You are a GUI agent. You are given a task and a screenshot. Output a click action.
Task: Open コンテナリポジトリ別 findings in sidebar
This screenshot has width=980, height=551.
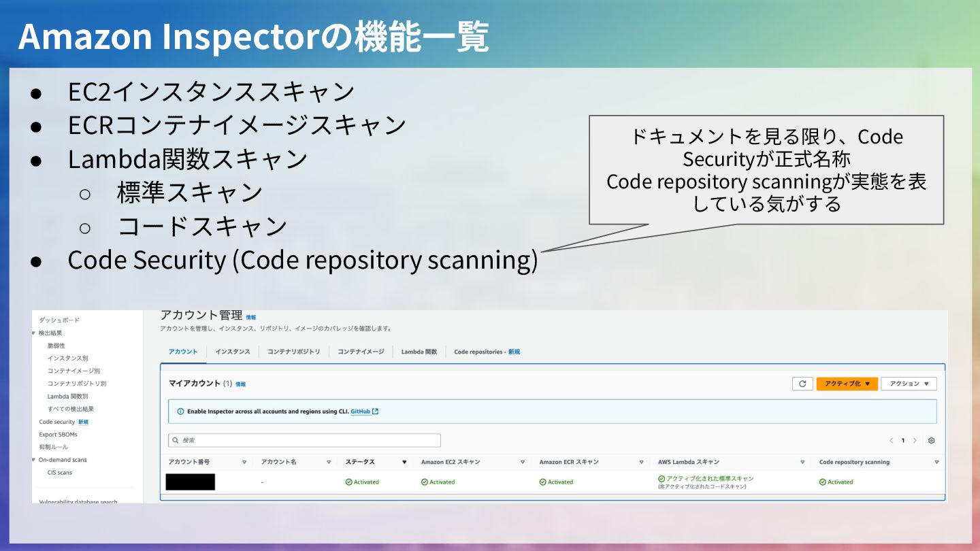[x=77, y=384]
